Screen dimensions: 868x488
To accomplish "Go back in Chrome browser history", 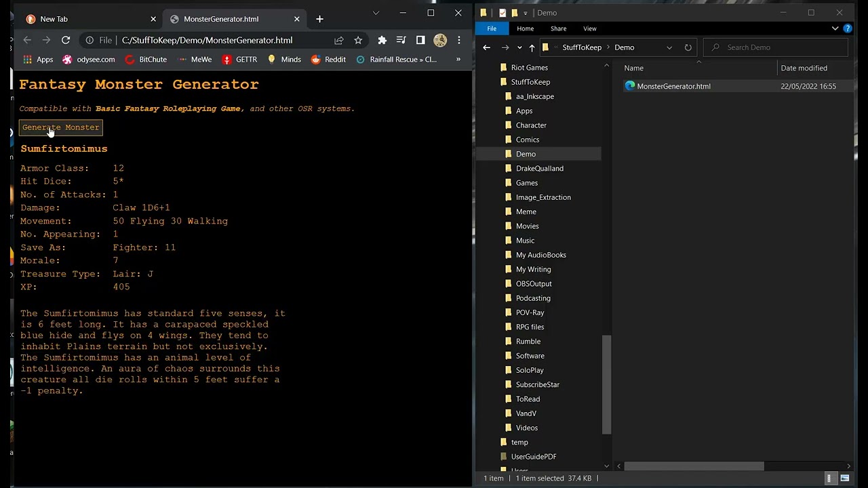I will click(27, 40).
